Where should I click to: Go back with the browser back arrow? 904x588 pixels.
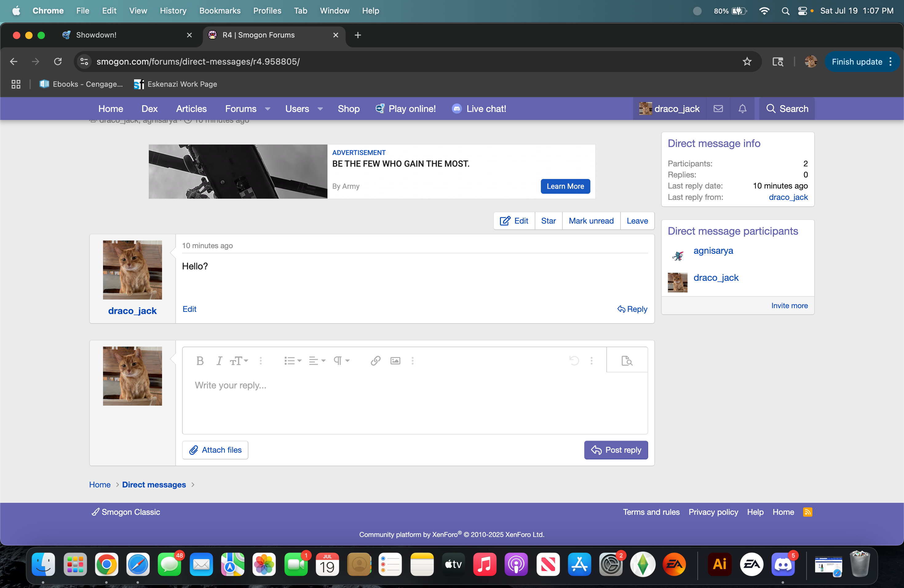(x=14, y=61)
